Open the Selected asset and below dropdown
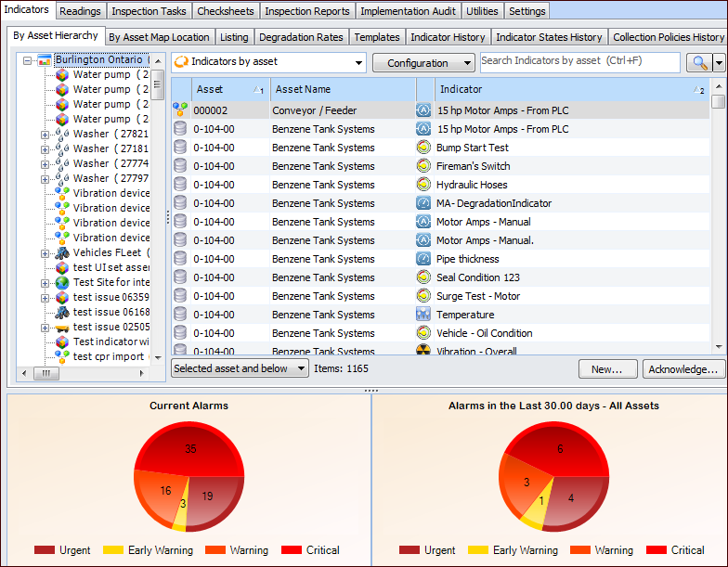The width and height of the screenshot is (728, 567). pyautogui.click(x=240, y=368)
